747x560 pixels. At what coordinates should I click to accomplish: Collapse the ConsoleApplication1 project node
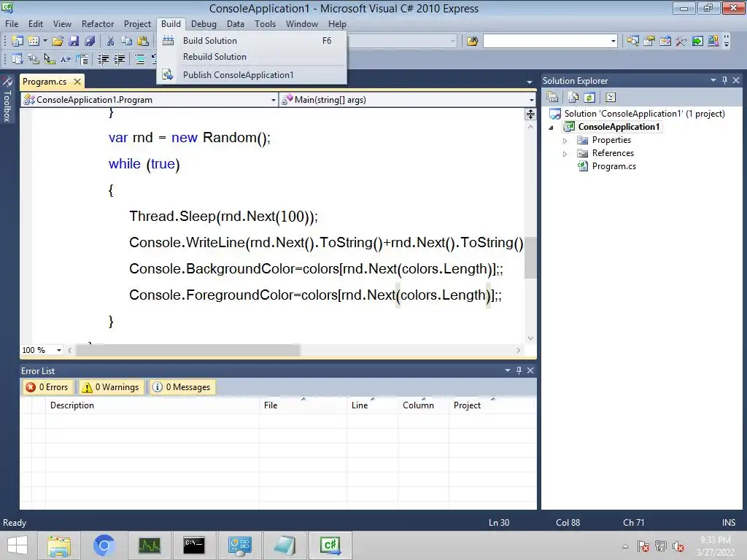click(x=551, y=127)
